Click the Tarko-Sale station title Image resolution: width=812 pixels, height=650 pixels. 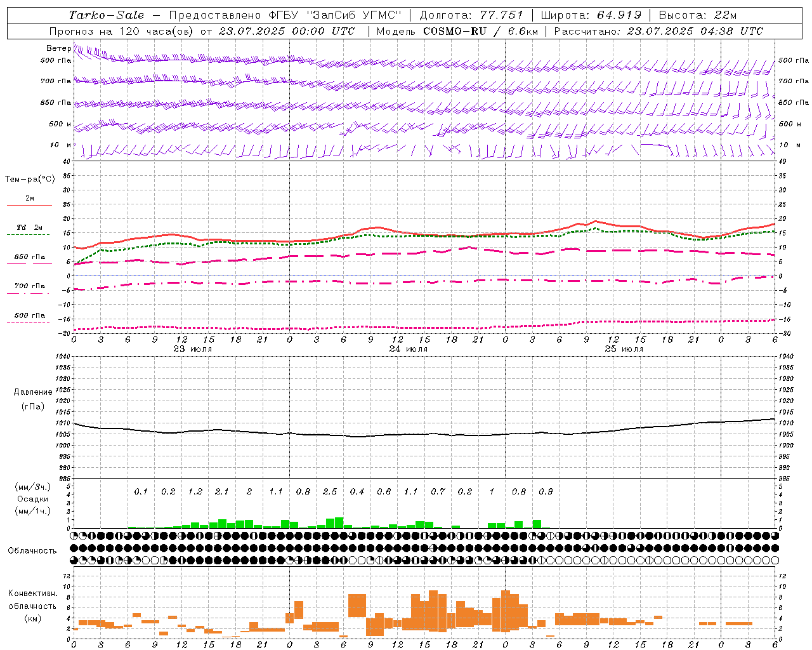107,15
